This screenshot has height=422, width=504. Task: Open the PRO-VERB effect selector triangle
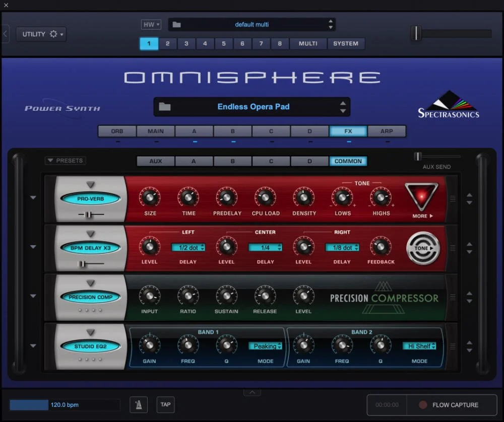point(91,185)
